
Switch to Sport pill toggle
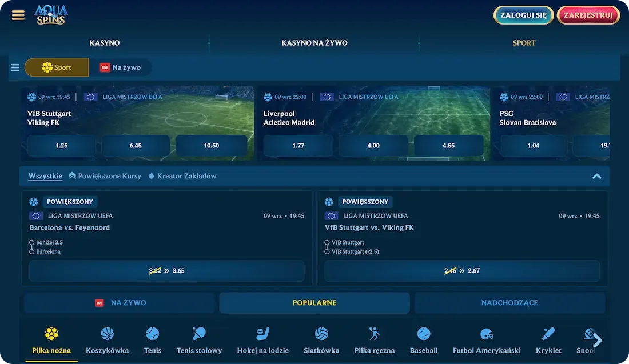[57, 67]
